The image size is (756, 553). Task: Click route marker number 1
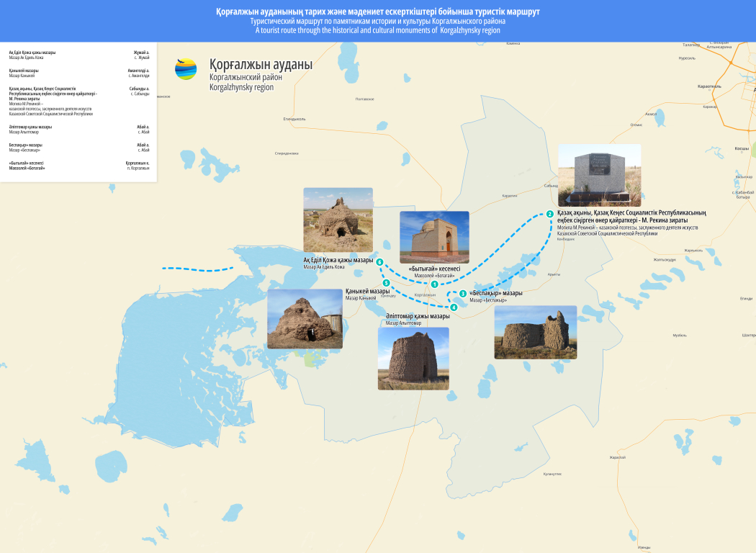click(434, 284)
